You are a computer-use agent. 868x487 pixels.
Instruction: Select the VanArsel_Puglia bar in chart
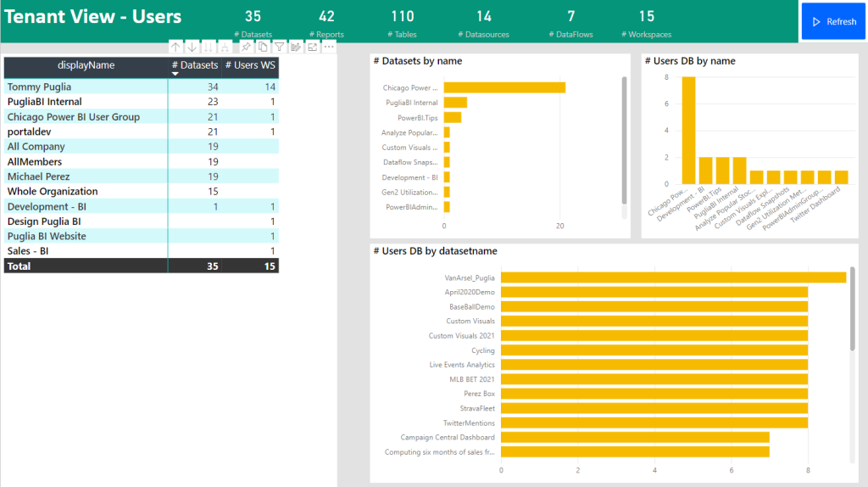point(674,277)
